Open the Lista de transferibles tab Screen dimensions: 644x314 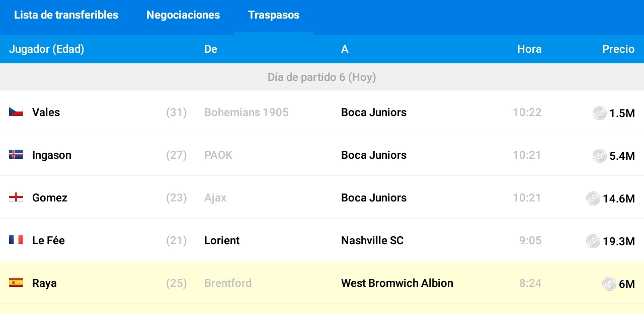pos(66,15)
